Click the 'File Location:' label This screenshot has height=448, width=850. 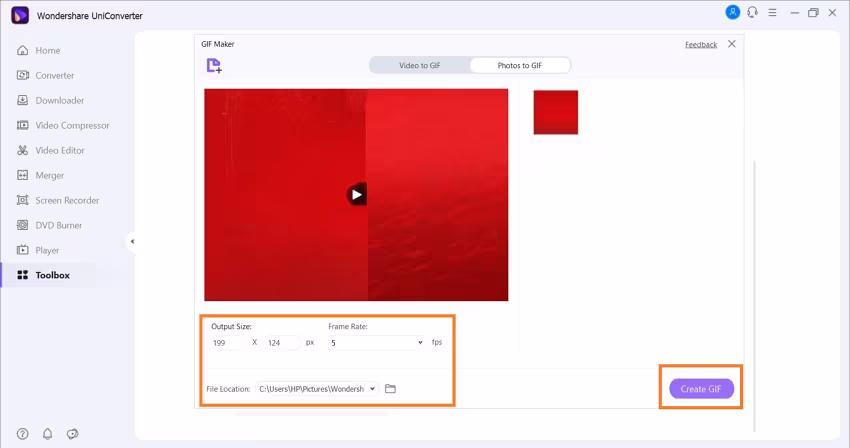pyautogui.click(x=228, y=389)
